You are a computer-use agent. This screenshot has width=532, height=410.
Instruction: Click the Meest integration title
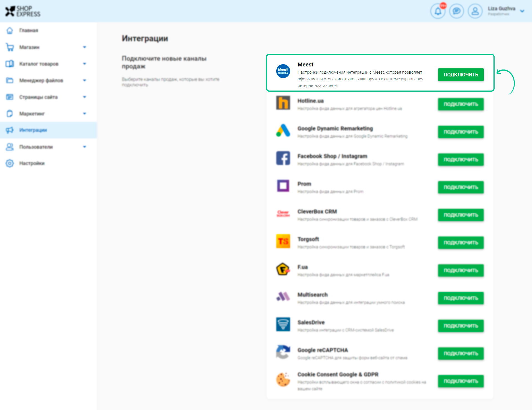coord(305,65)
